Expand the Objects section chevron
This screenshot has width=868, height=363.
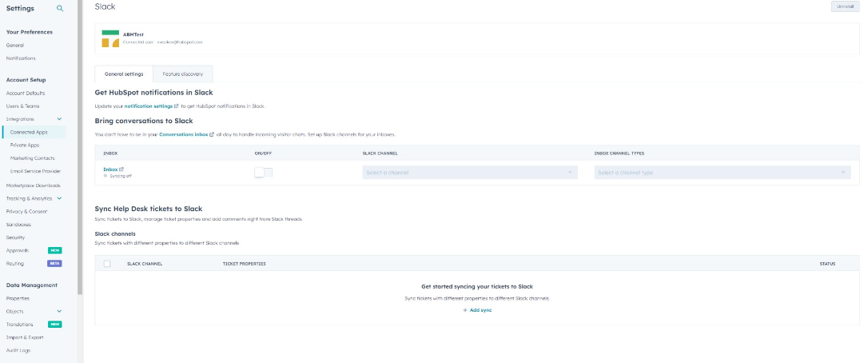click(59, 312)
